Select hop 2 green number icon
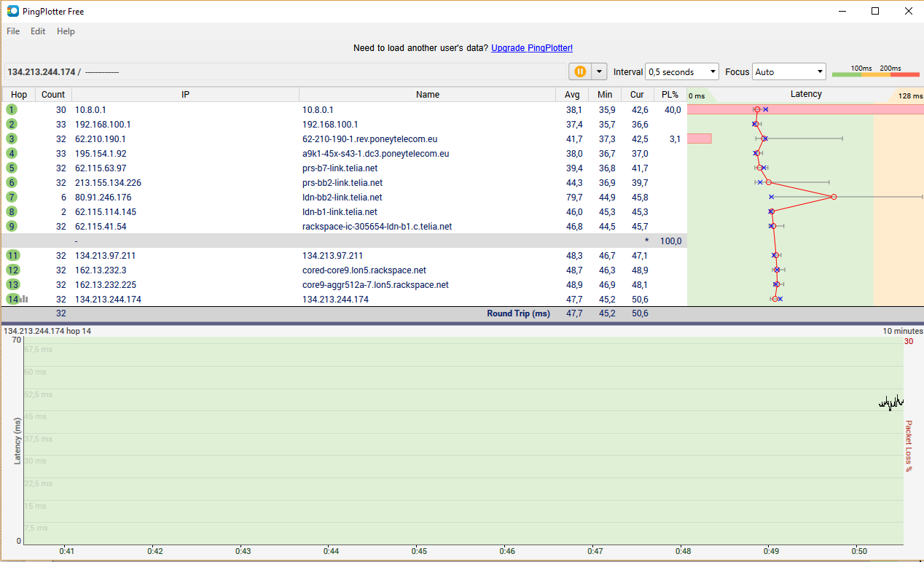This screenshot has width=924, height=562. pyautogui.click(x=12, y=124)
